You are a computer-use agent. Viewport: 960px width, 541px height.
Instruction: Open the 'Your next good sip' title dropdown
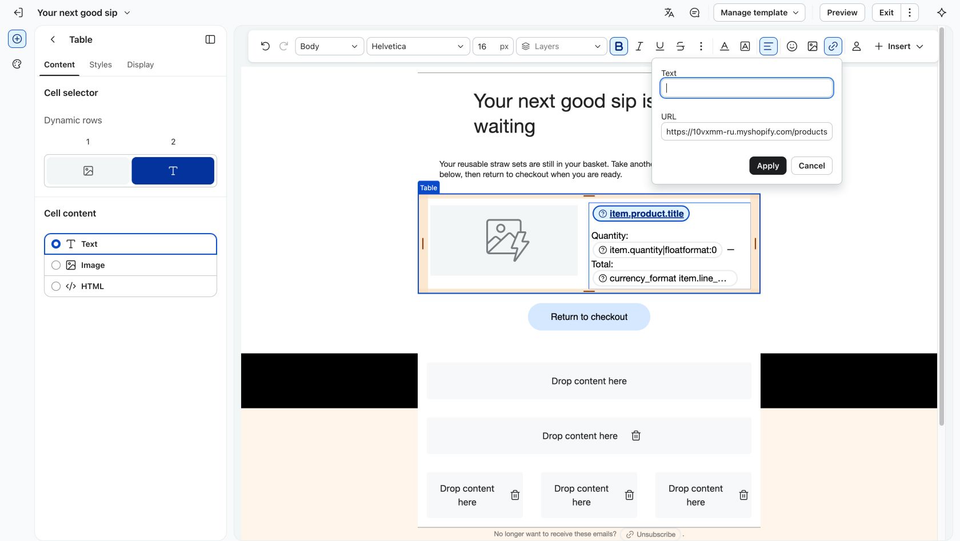pyautogui.click(x=83, y=12)
